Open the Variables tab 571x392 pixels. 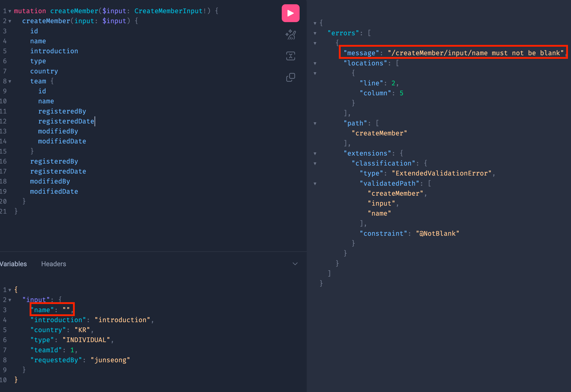(x=13, y=264)
